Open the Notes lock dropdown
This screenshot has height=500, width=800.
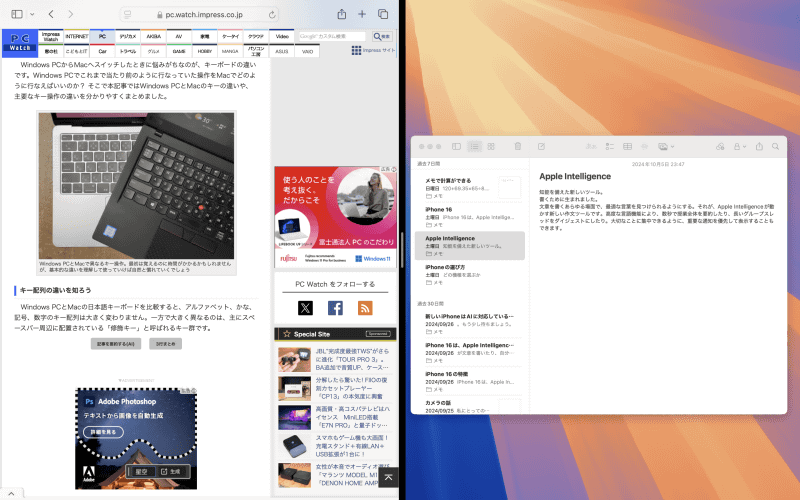pos(739,146)
